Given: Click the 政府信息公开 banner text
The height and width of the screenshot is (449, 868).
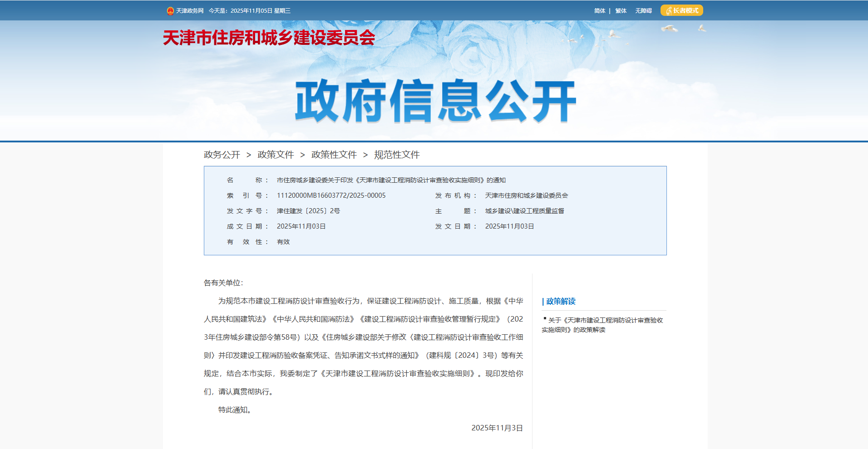Looking at the screenshot, I should click(x=434, y=101).
